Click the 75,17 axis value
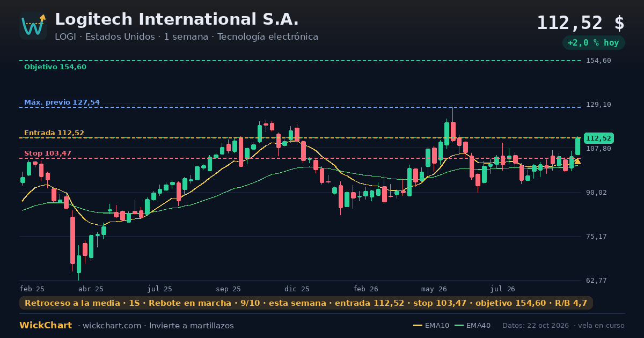This screenshot has height=338, width=644. point(597,237)
